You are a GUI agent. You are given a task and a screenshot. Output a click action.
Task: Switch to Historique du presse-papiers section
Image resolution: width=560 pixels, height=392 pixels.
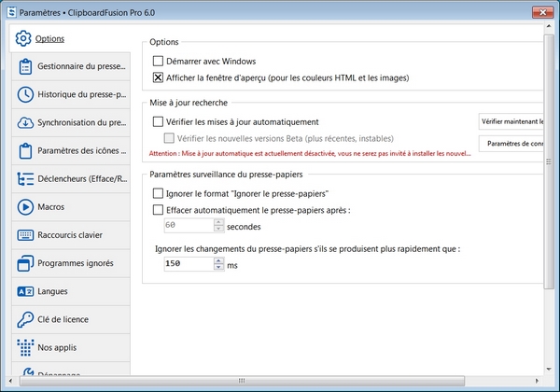pyautogui.click(x=71, y=94)
